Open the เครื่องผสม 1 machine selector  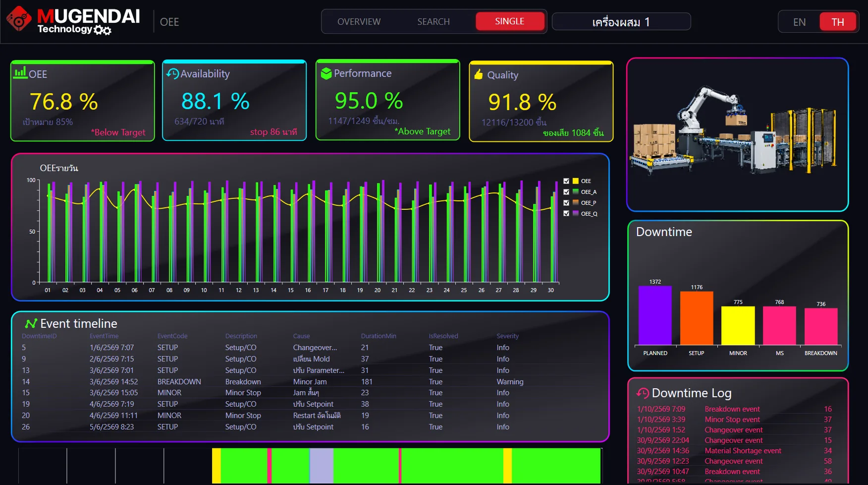(621, 22)
